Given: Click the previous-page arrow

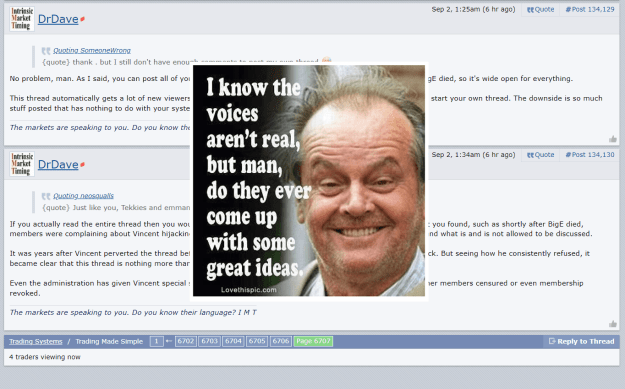Looking at the screenshot, I should [169, 341].
